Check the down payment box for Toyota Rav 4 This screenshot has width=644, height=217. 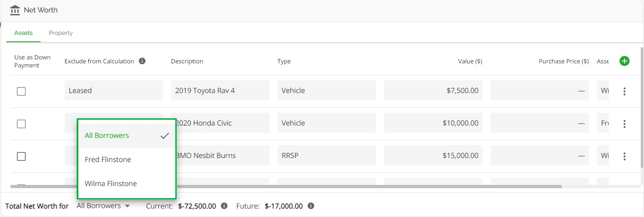coord(21,91)
